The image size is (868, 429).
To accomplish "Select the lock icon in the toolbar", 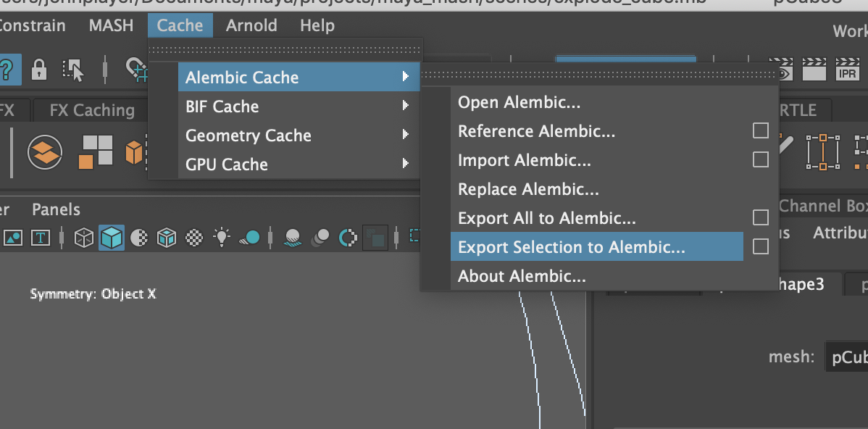I will point(39,70).
